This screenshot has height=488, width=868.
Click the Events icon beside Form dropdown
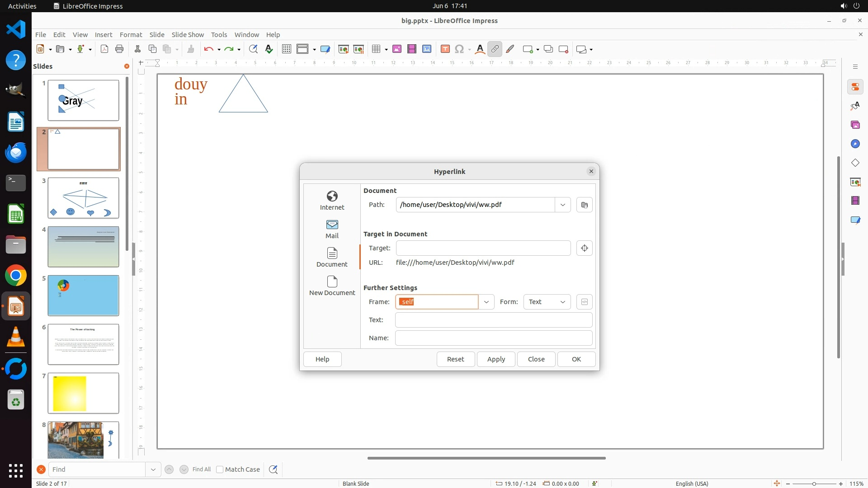point(584,302)
